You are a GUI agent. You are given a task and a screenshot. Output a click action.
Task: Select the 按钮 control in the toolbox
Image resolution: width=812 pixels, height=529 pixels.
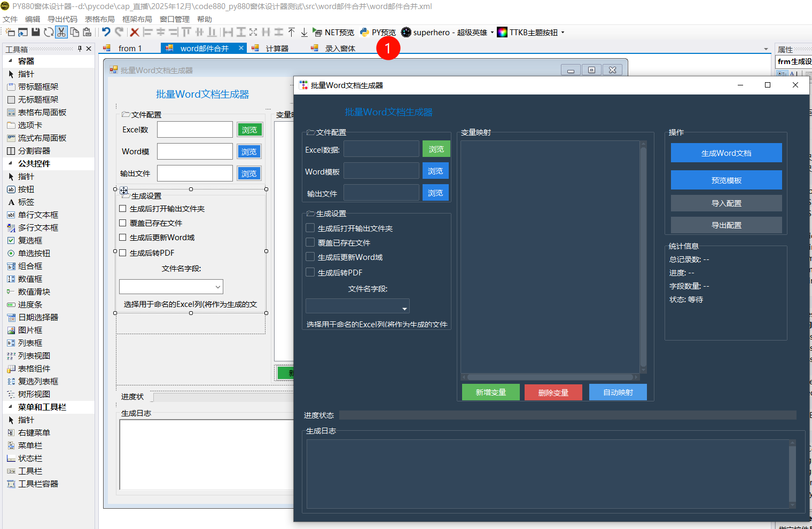click(x=25, y=189)
